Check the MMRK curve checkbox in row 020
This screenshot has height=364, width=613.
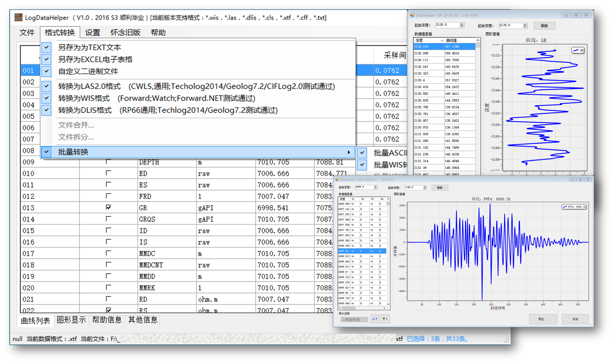tap(109, 287)
